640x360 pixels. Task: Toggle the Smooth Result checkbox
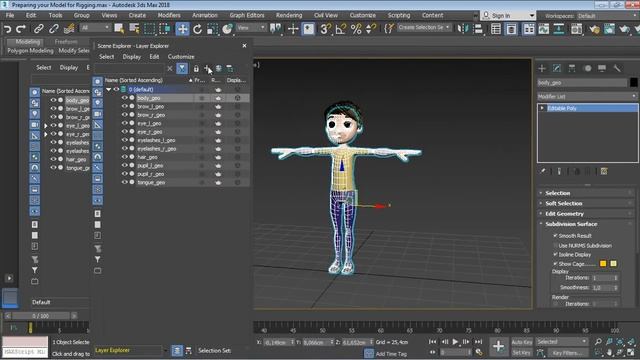pos(555,236)
